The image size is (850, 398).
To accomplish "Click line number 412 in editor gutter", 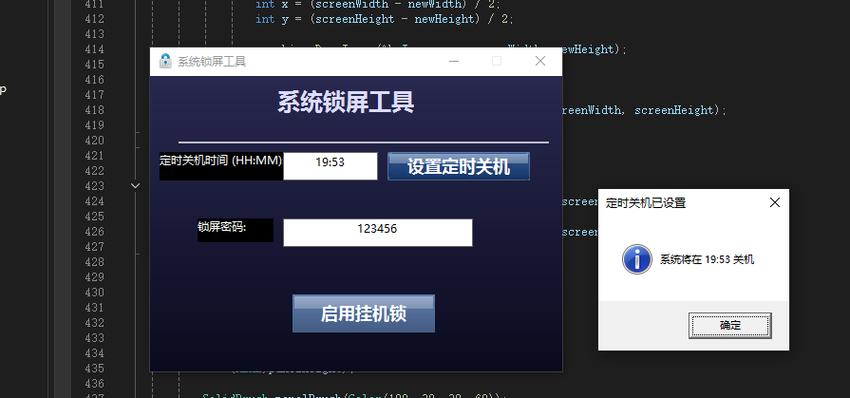I will [94, 19].
